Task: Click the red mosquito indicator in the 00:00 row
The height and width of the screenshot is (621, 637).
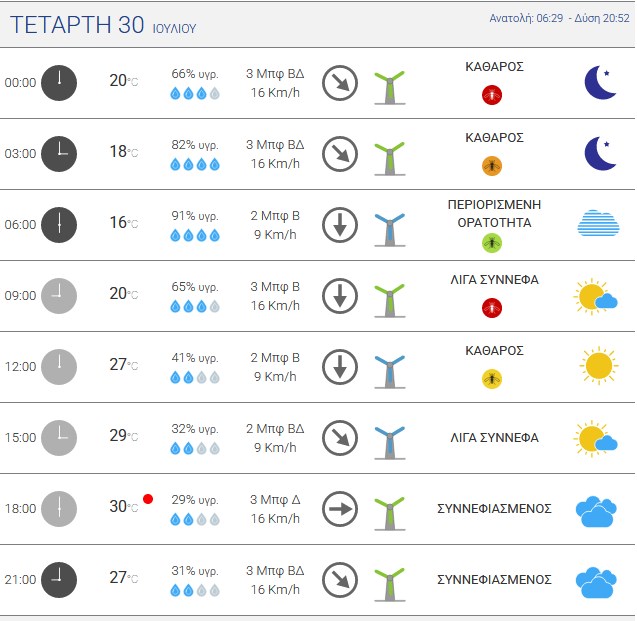Action: pos(492,95)
